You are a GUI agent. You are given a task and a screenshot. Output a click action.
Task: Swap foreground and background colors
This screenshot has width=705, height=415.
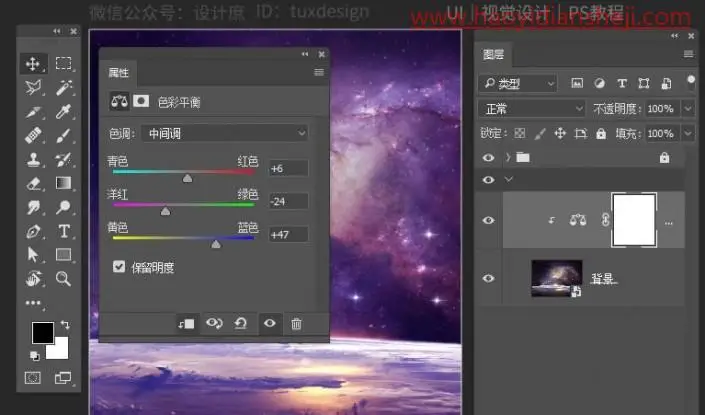(x=65, y=324)
